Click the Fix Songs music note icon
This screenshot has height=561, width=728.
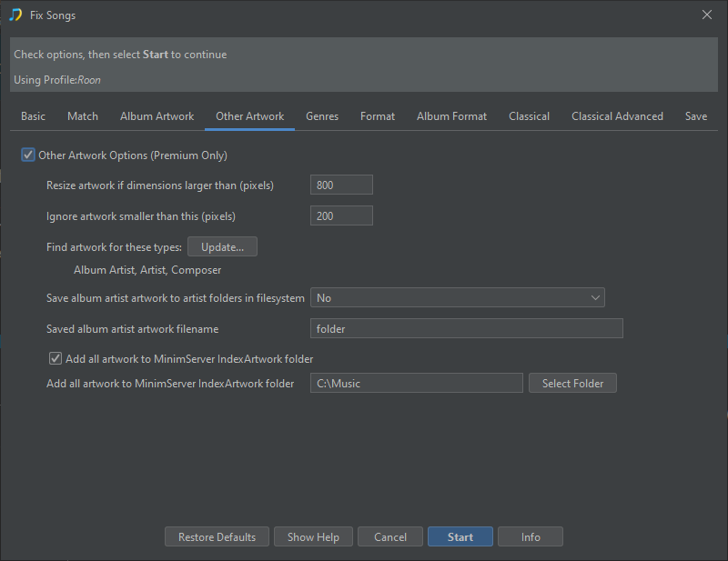[15, 15]
